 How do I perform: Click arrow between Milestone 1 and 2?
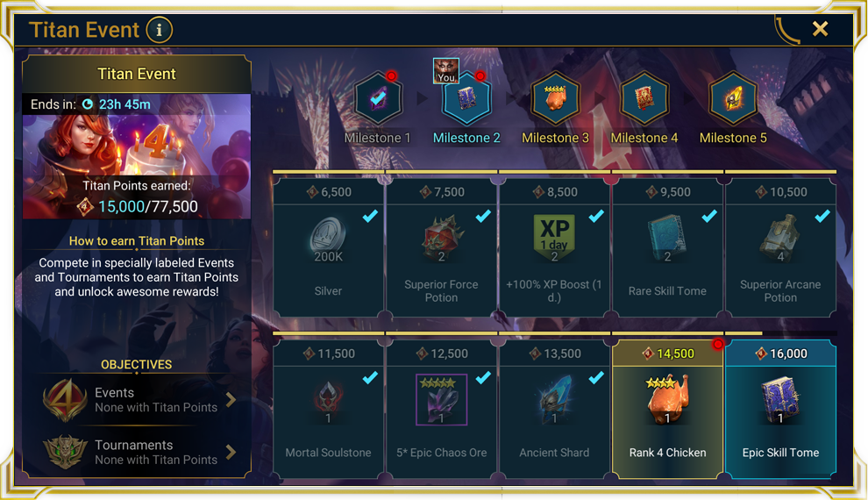tap(422, 98)
